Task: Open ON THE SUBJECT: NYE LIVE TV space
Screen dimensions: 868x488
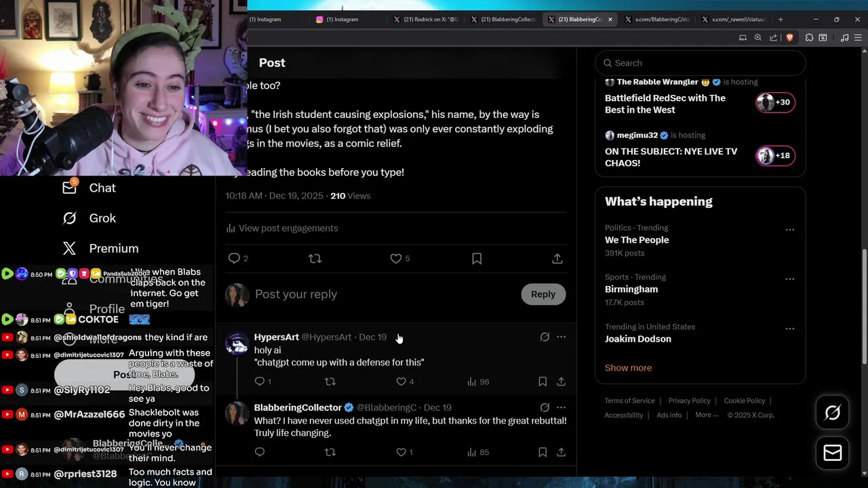Action: click(671, 157)
